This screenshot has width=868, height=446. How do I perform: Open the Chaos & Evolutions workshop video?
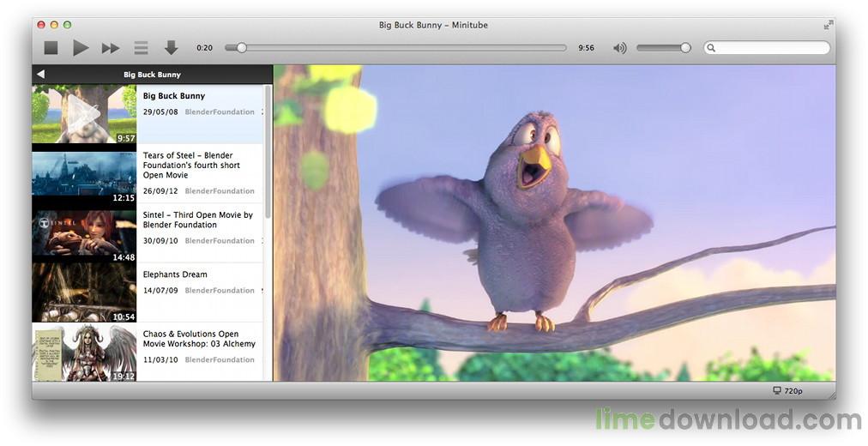click(199, 339)
